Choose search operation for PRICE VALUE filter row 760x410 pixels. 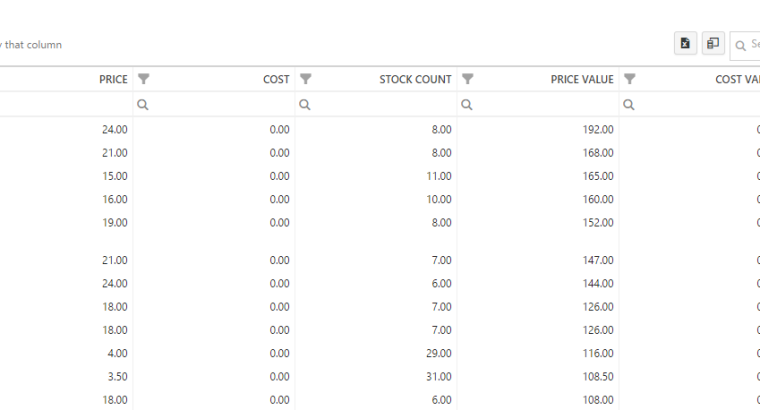coord(466,104)
